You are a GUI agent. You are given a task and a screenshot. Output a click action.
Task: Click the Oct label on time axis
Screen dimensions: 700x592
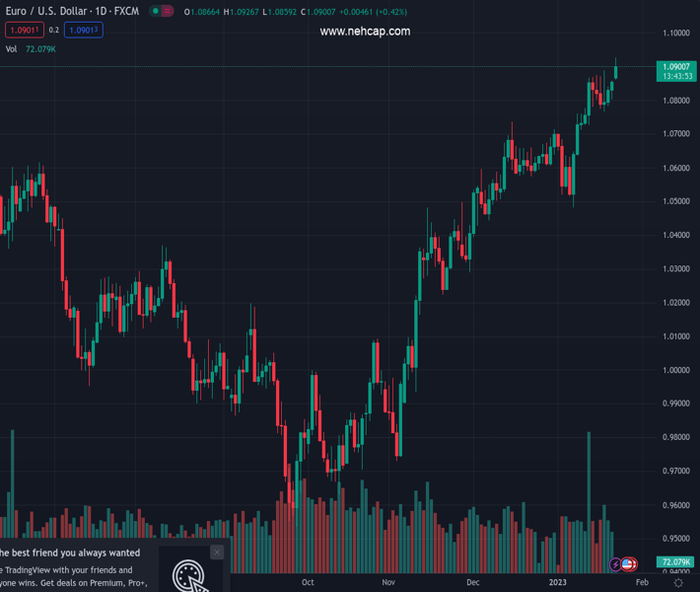[308, 582]
